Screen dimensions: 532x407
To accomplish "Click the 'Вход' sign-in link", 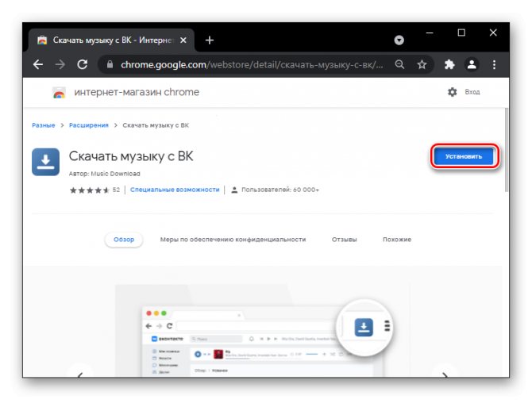I will tap(472, 92).
